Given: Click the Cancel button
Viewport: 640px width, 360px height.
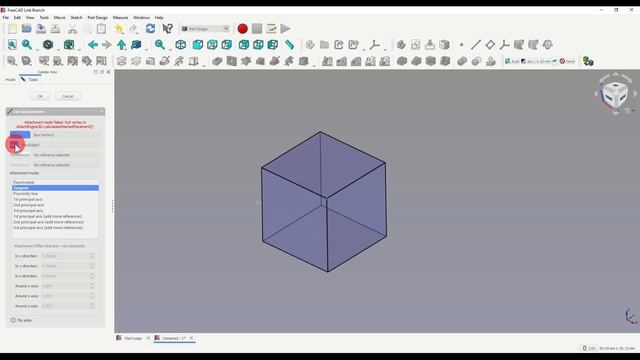Looking at the screenshot, I should tap(68, 96).
